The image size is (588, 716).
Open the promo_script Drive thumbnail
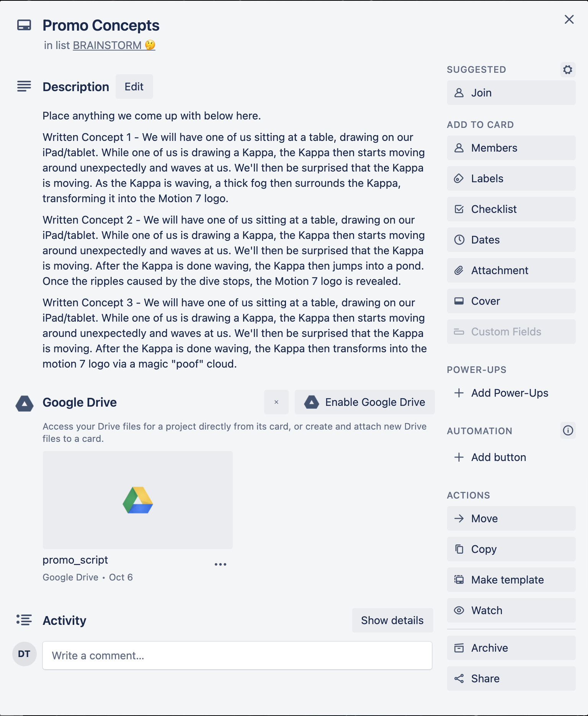[137, 500]
